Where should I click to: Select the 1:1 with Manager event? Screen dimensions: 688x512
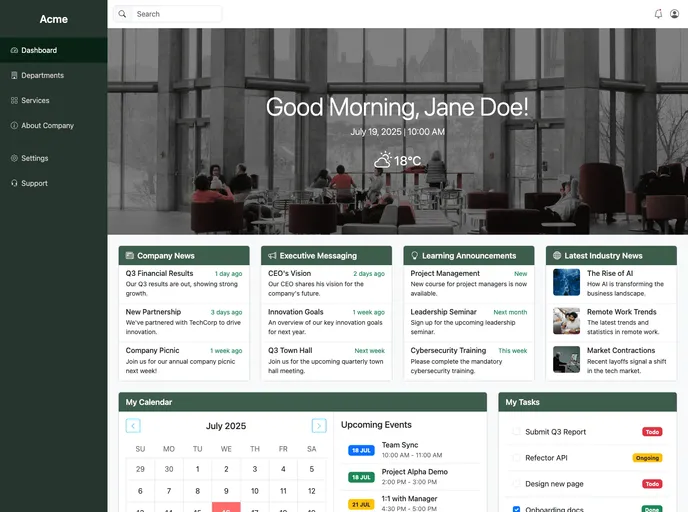tap(410, 503)
